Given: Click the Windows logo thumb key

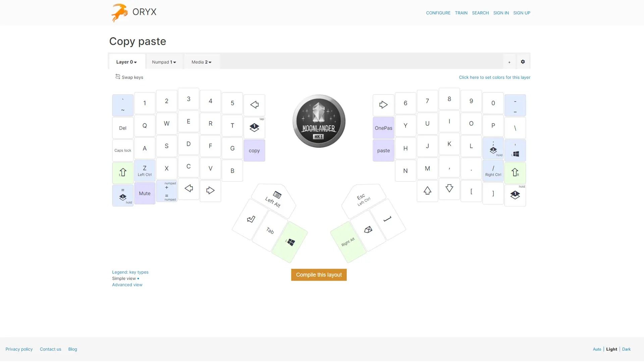Looking at the screenshot, I should (290, 242).
